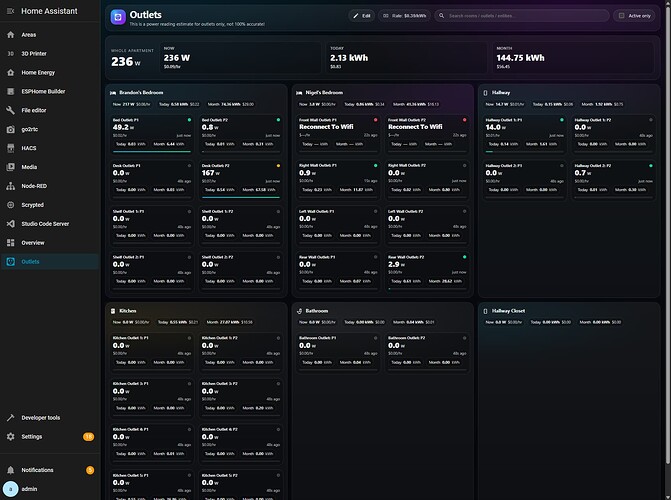The width and height of the screenshot is (671, 500).
Task: Launch ESPHome Builder from the sidebar
Action: (11, 91)
